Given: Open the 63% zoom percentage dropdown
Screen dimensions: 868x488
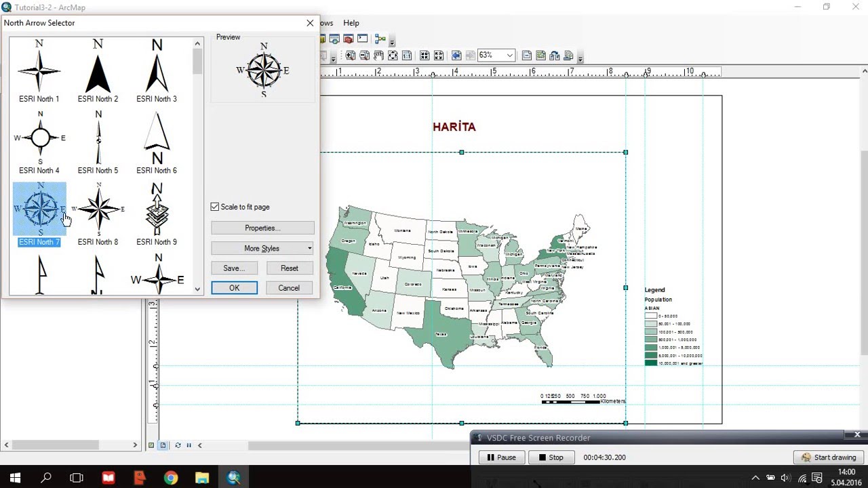Looking at the screenshot, I should tap(509, 56).
